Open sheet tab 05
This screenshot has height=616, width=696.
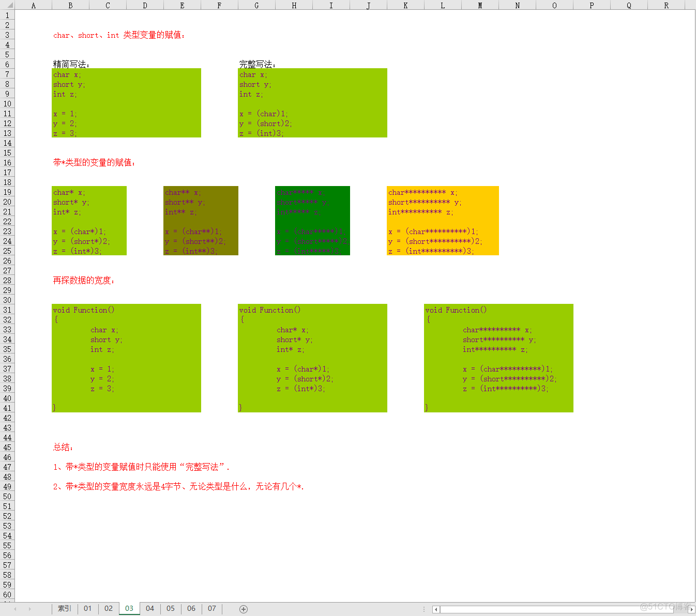point(171,608)
